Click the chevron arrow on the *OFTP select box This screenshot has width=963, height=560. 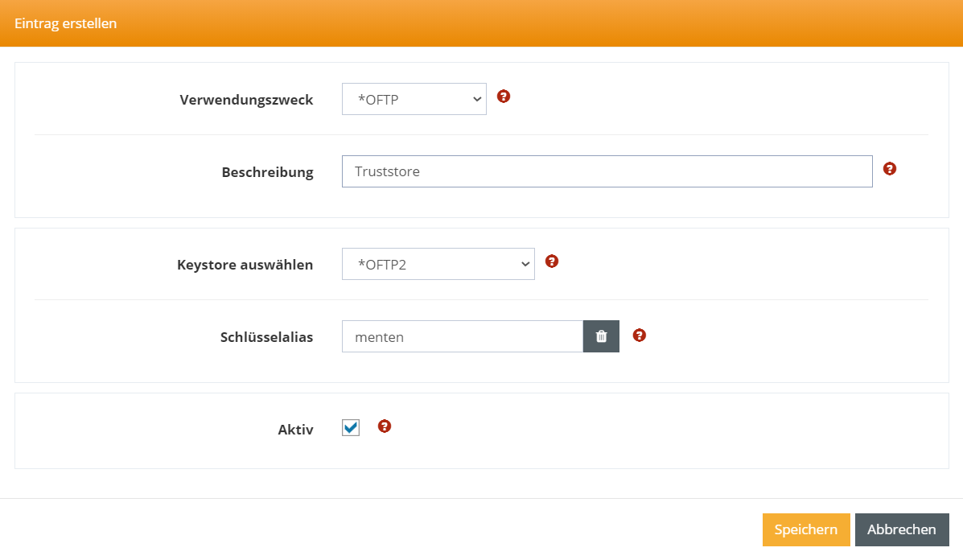476,100
